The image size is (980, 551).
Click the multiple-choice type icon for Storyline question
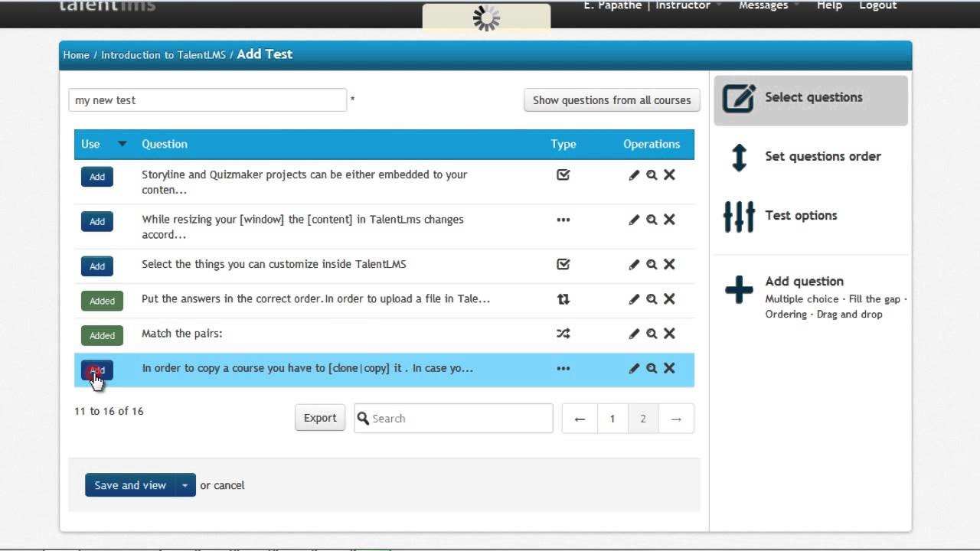coord(563,174)
